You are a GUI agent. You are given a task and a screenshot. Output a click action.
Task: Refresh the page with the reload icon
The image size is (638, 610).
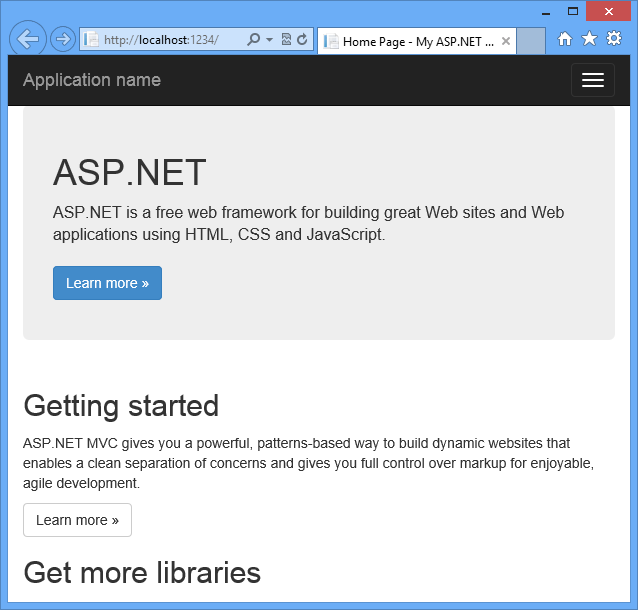pyautogui.click(x=302, y=39)
